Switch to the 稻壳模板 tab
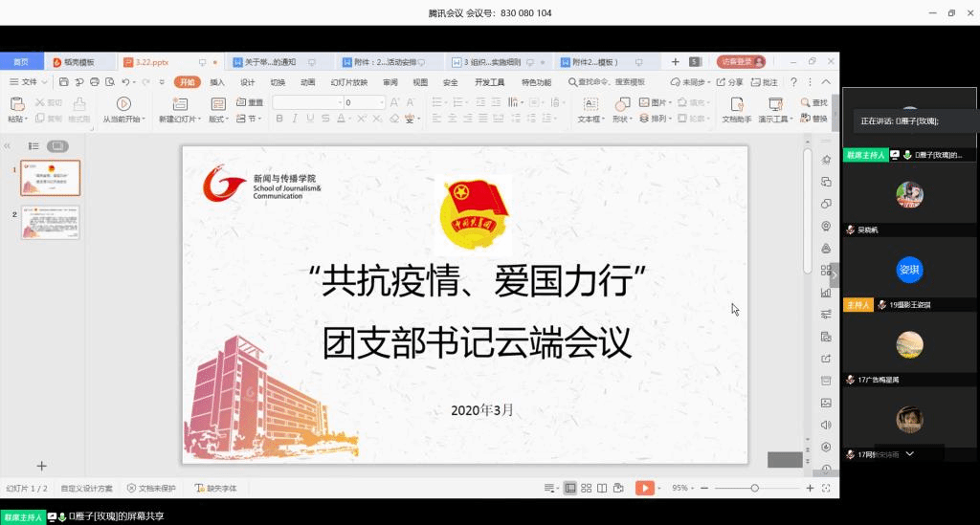The width and height of the screenshot is (980, 525). tap(79, 62)
